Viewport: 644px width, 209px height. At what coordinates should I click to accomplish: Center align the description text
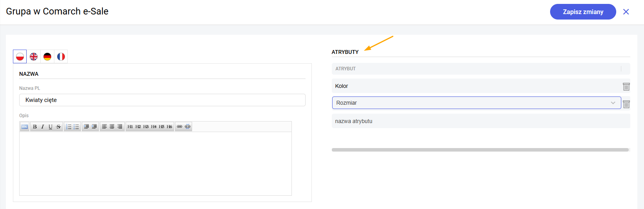pyautogui.click(x=112, y=127)
